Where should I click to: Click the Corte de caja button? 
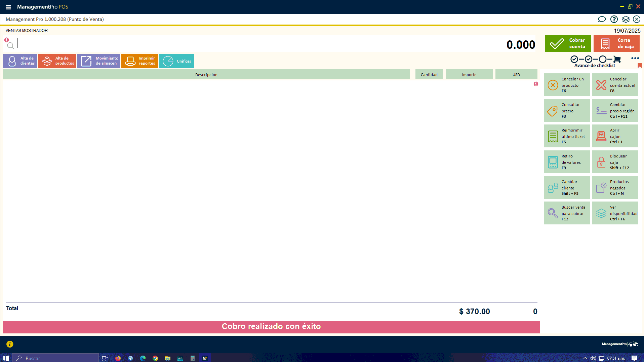(x=616, y=43)
